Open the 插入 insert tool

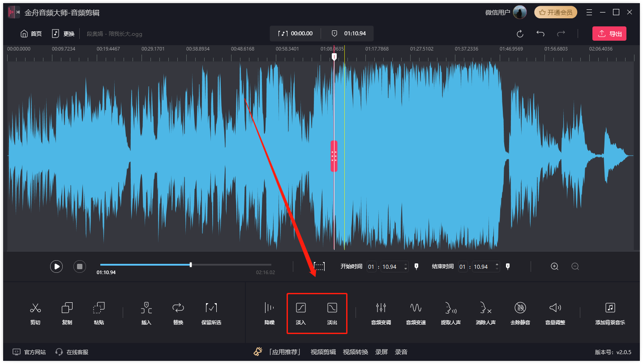coord(146,313)
